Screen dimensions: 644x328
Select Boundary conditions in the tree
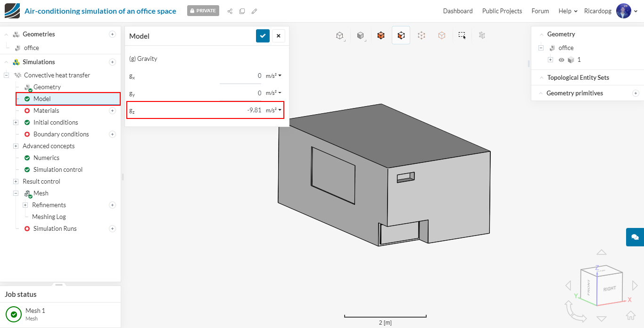click(61, 134)
